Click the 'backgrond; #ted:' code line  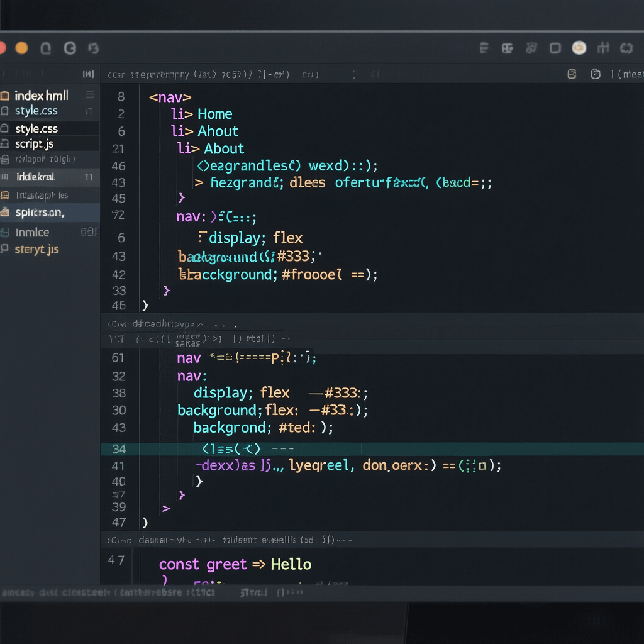(x=264, y=428)
